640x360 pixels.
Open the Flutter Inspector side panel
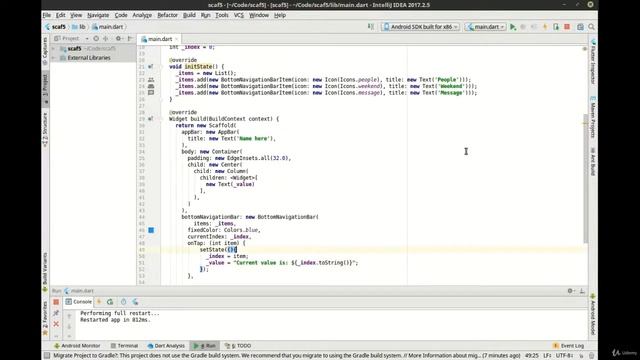coord(593,62)
